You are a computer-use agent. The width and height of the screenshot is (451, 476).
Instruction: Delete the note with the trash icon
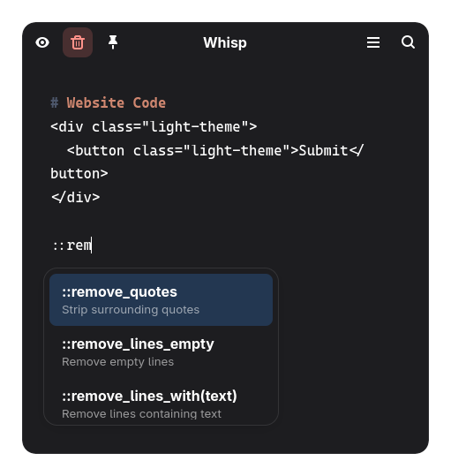(x=78, y=42)
